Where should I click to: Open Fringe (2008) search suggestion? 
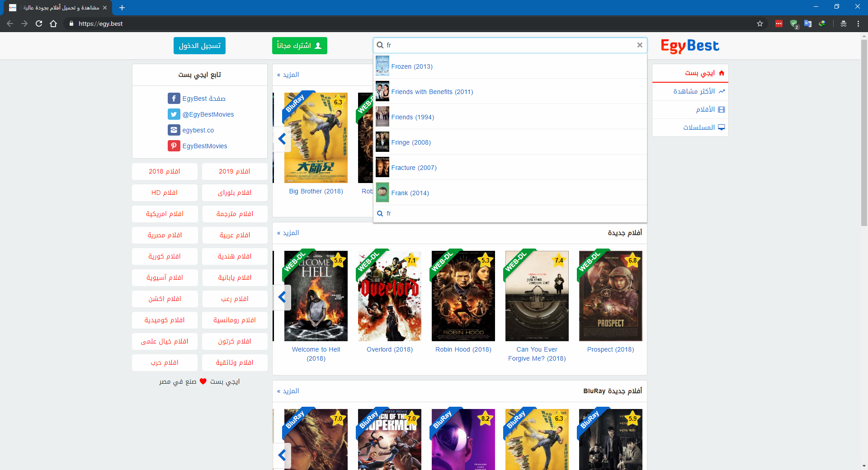click(510, 142)
